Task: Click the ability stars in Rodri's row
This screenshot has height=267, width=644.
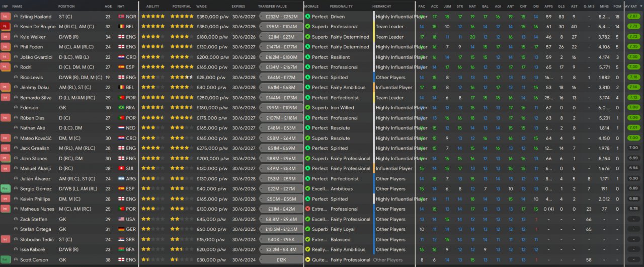Action: point(153,67)
